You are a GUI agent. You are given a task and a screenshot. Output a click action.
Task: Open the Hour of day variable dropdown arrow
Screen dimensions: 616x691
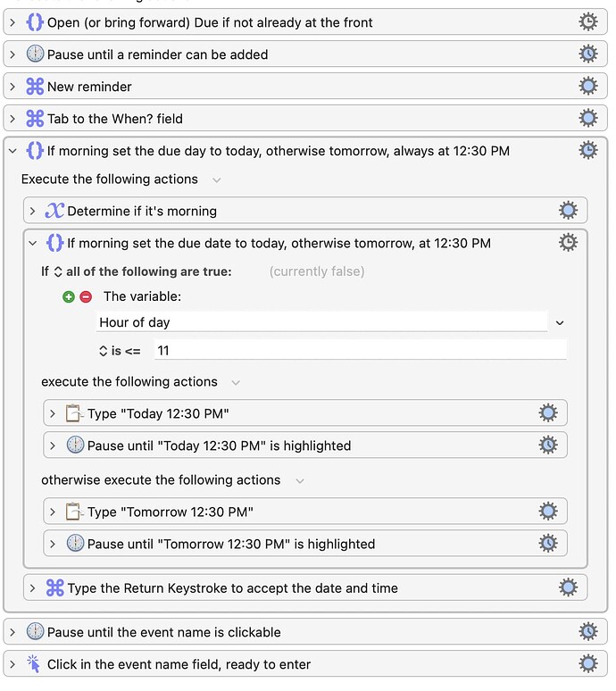coord(560,323)
